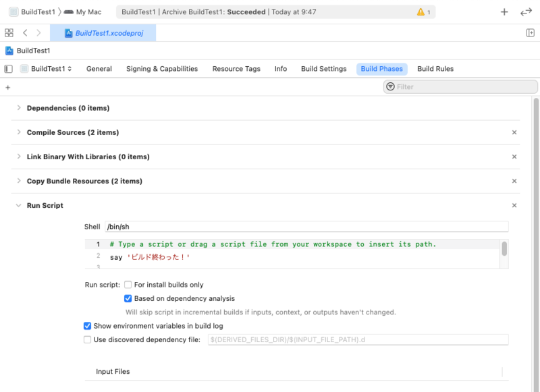Collapse the Run Script section
This screenshot has height=392, width=540.
[x=19, y=206]
